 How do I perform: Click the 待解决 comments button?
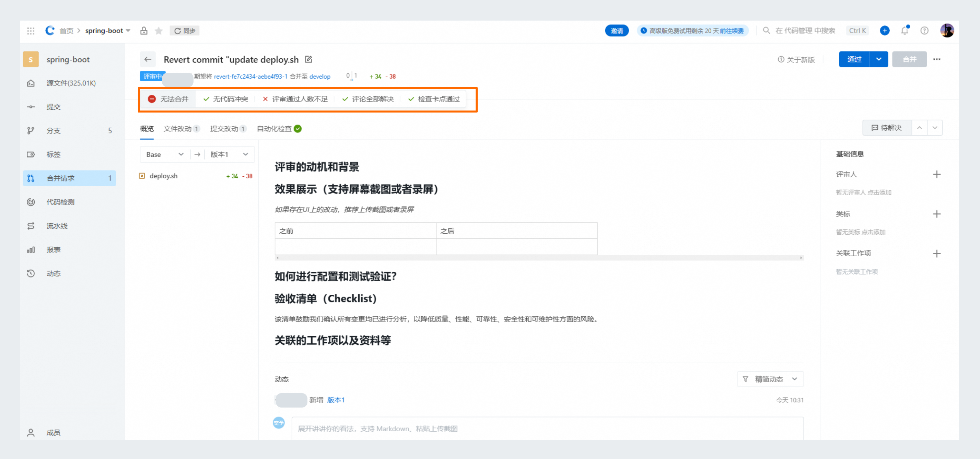(x=887, y=128)
